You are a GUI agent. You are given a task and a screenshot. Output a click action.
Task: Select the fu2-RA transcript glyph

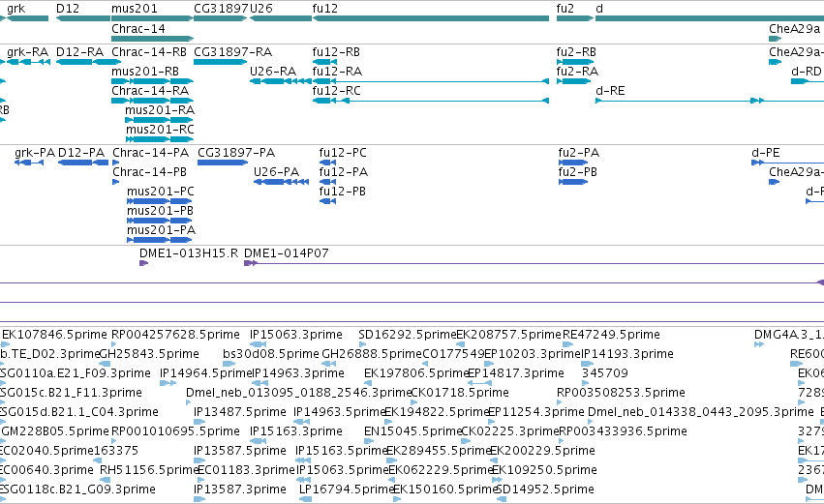574,81
